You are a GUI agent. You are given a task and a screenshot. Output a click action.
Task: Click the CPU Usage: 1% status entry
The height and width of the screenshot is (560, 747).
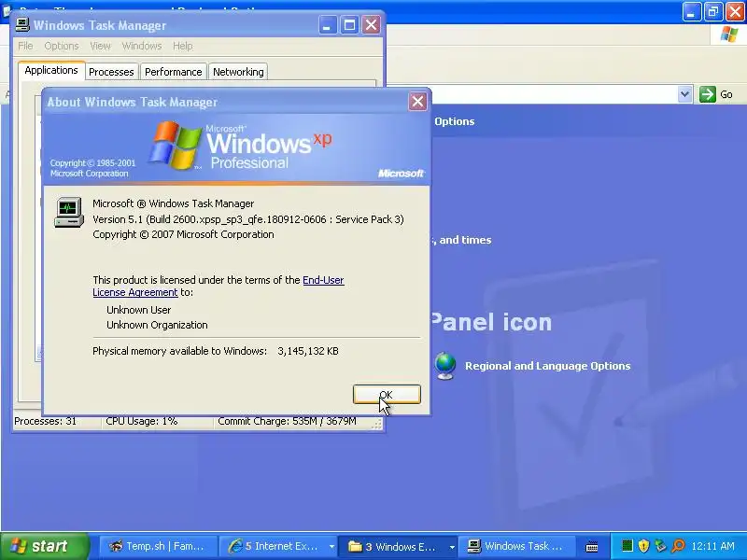(142, 421)
